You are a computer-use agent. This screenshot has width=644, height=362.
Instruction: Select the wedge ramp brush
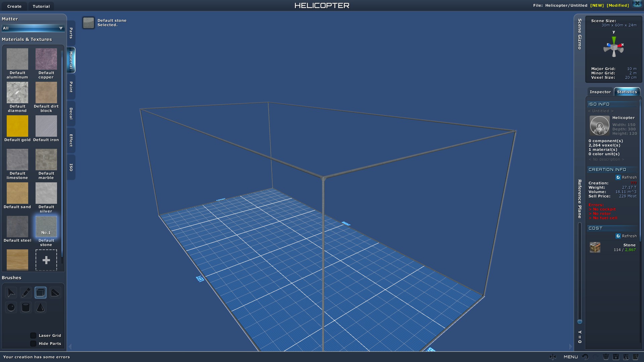pos(55,293)
